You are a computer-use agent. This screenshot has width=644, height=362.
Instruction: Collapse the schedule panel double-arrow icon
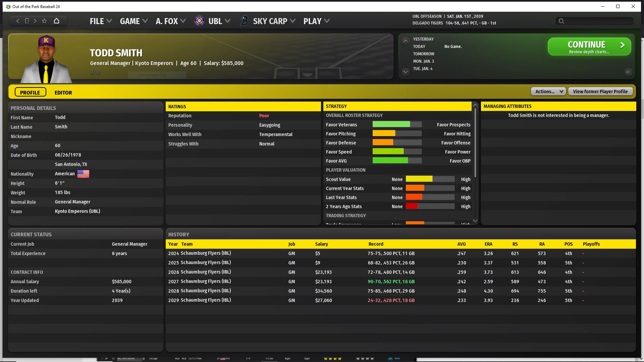[628, 72]
